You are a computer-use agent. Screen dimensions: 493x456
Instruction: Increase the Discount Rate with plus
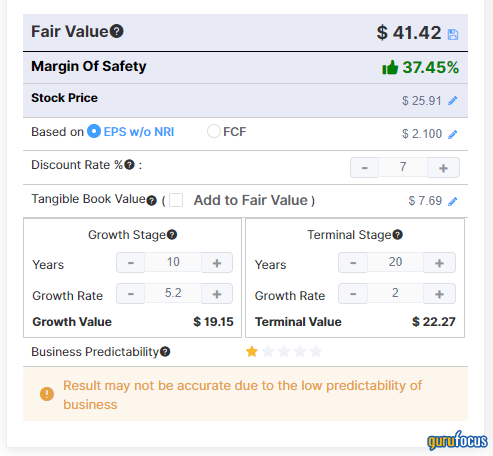[x=443, y=168]
